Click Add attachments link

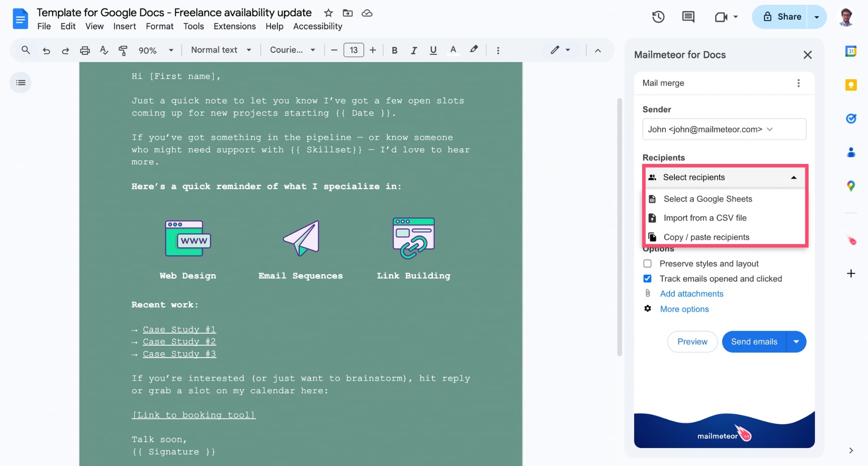[691, 294]
